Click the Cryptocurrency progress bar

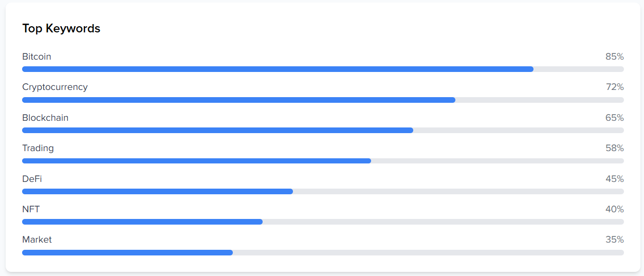click(323, 100)
